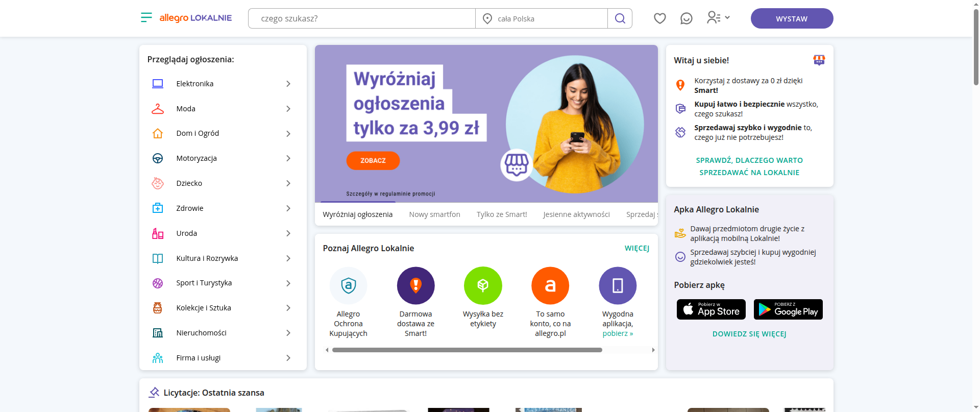Click the Zdrowie medical kit icon
This screenshot has height=412, width=980.
click(158, 208)
